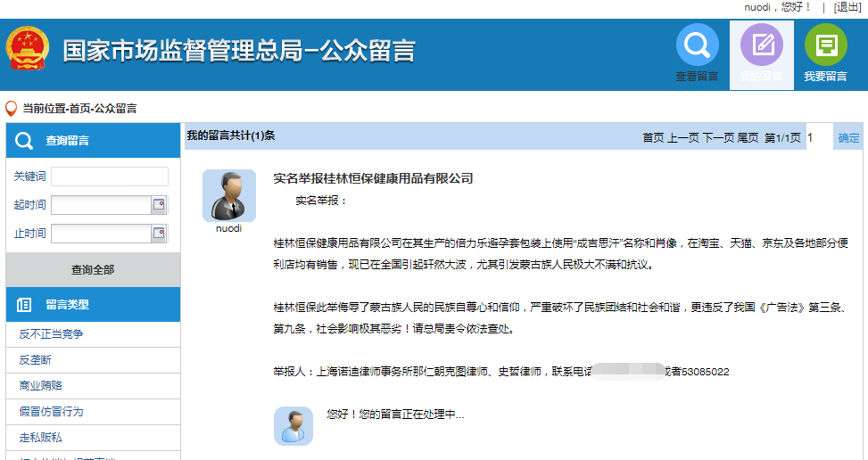Click the magnifier icon in 查询留言 header
The width and height of the screenshot is (868, 460).
(24, 141)
